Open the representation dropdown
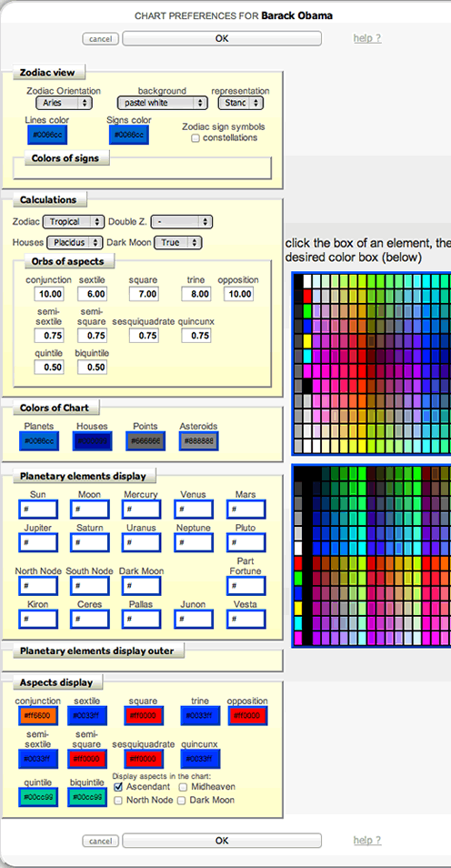451x868 pixels. (x=241, y=103)
